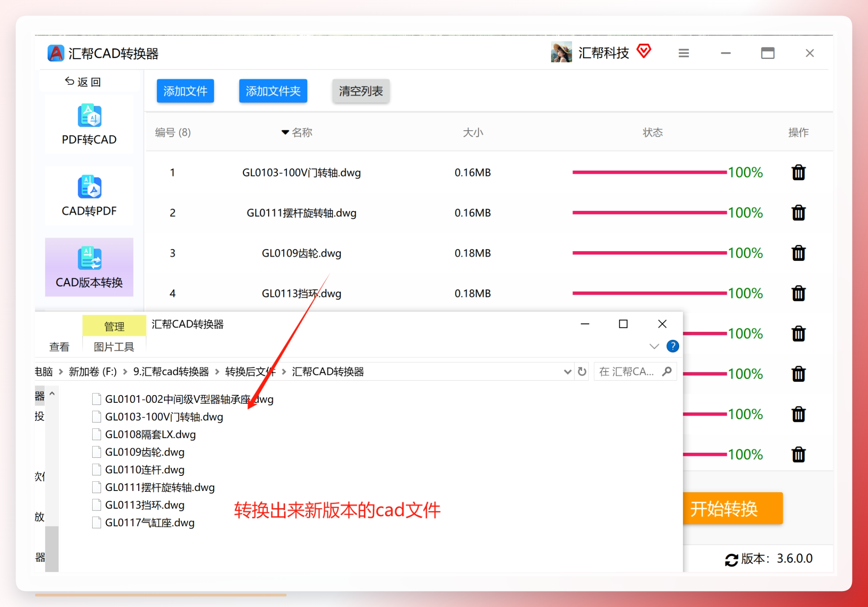Open the 图片工具 tab in Explorer

[113, 347]
